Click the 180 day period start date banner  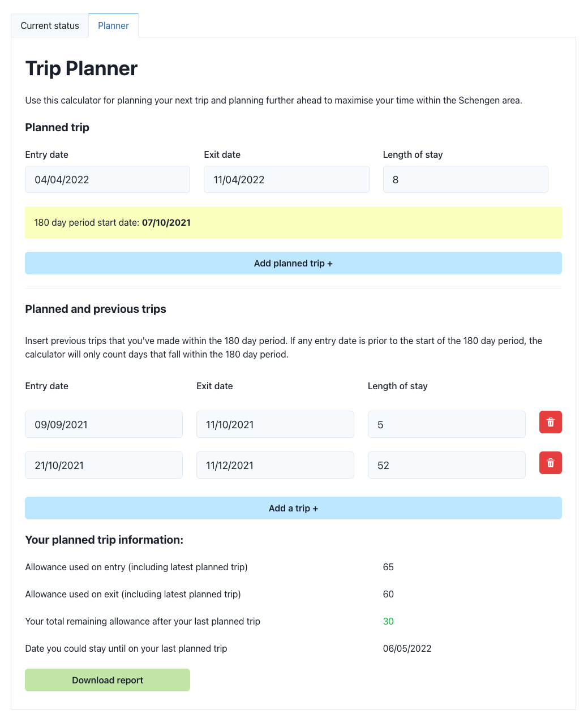click(293, 222)
